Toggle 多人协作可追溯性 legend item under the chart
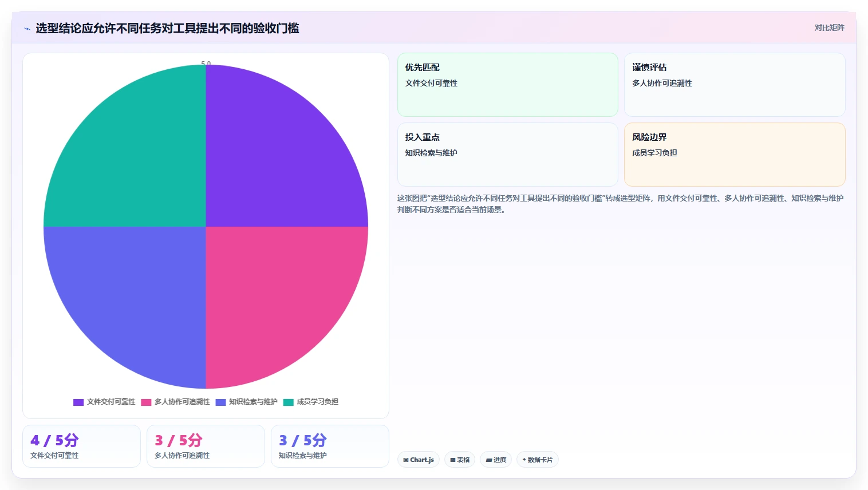Image resolution: width=868 pixels, height=490 pixels. click(x=175, y=402)
